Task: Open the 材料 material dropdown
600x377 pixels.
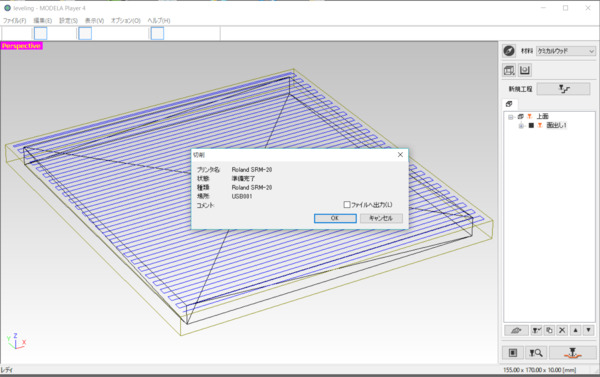Action: coord(566,51)
